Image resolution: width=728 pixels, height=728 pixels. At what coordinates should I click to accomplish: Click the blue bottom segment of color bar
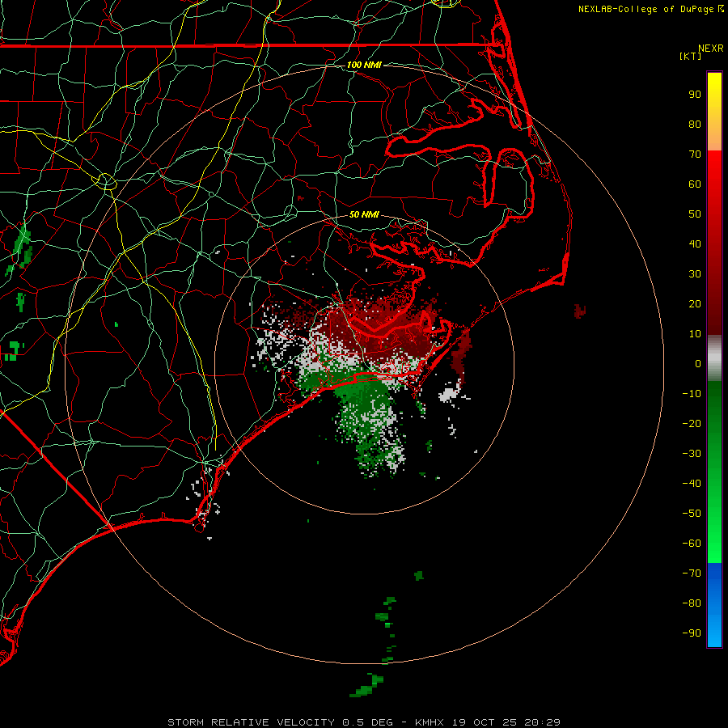[x=714, y=605]
